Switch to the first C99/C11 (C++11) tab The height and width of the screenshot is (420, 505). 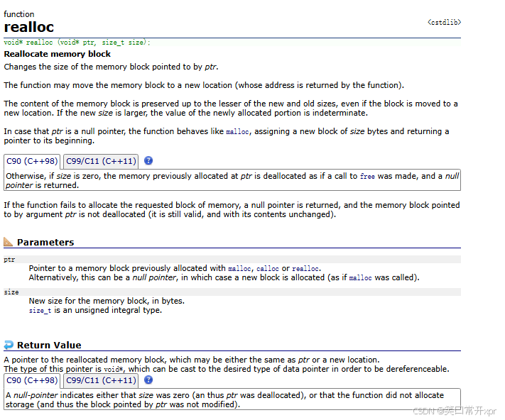[x=101, y=161]
